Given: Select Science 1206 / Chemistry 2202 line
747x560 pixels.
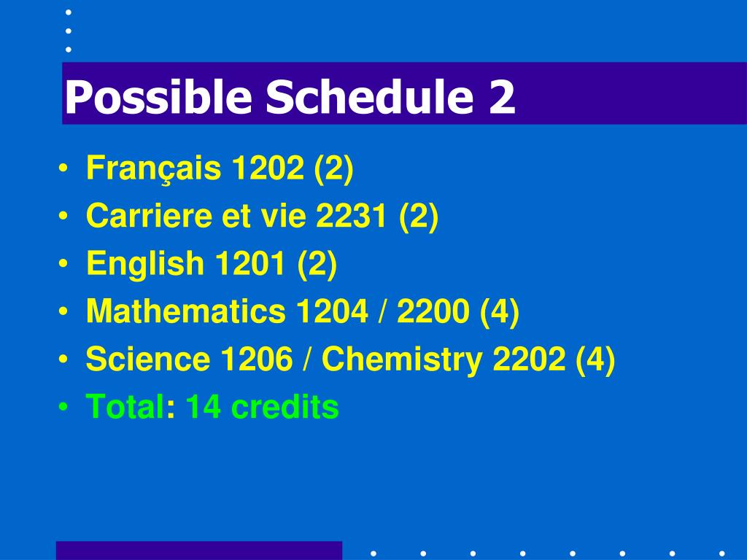Looking at the screenshot, I should click(351, 359).
